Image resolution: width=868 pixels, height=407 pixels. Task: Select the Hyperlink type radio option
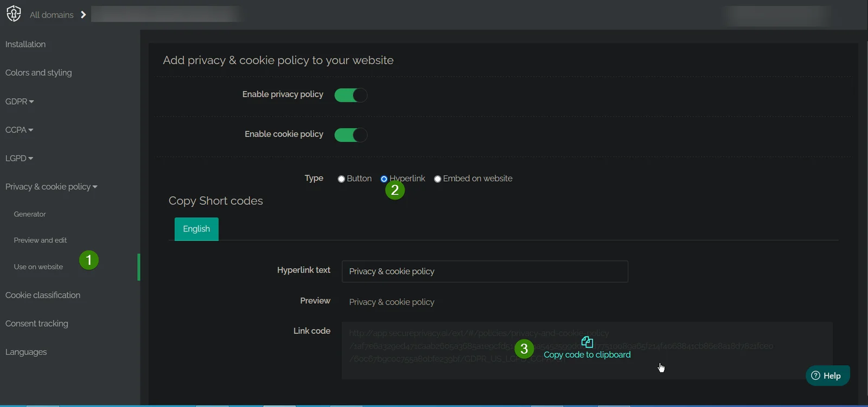click(384, 179)
